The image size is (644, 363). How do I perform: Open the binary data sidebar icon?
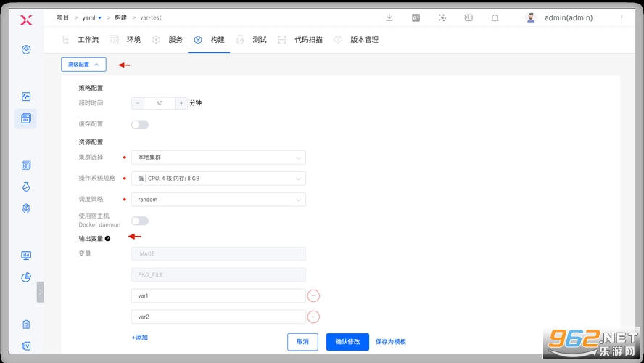click(26, 166)
